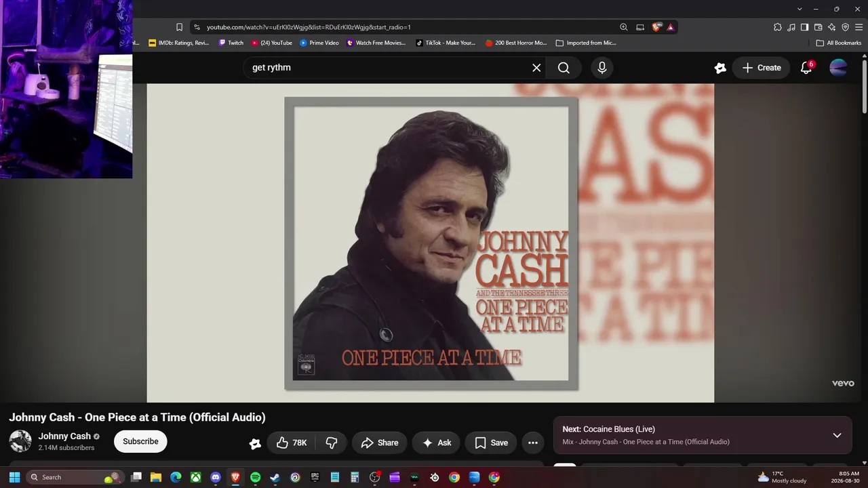Open the Brave VPN shield icon
868x488 pixels.
pos(845,27)
